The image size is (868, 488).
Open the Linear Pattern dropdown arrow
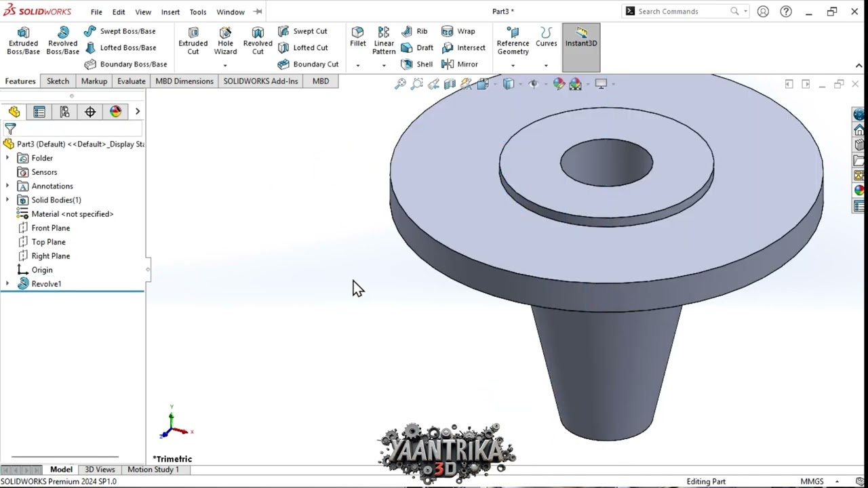coord(384,65)
